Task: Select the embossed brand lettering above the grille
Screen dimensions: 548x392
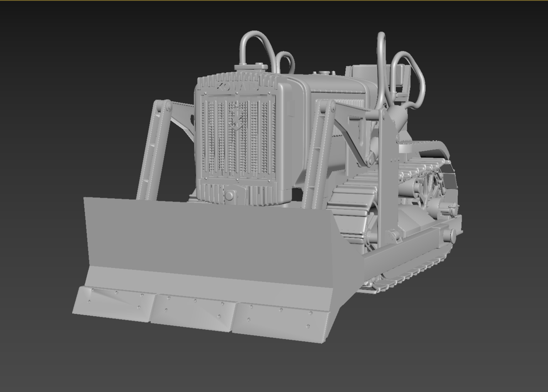Action: point(237,86)
